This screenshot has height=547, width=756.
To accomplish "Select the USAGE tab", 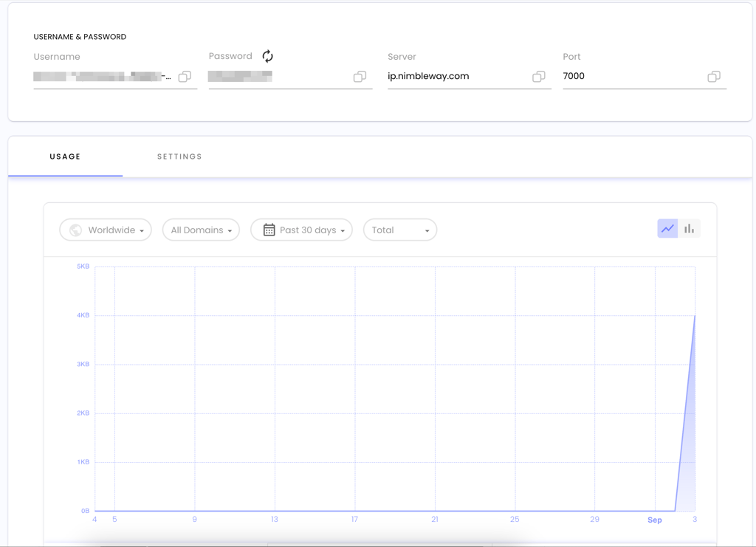I will tap(65, 156).
